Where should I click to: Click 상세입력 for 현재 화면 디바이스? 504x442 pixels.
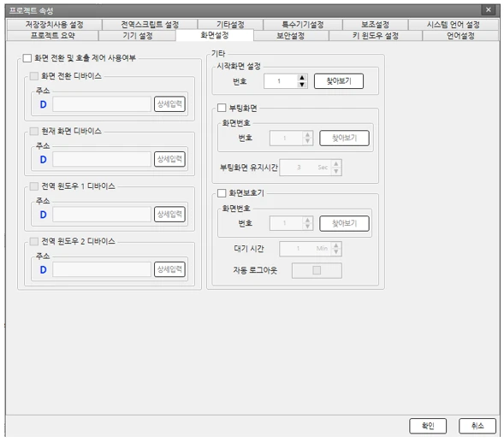pos(169,159)
